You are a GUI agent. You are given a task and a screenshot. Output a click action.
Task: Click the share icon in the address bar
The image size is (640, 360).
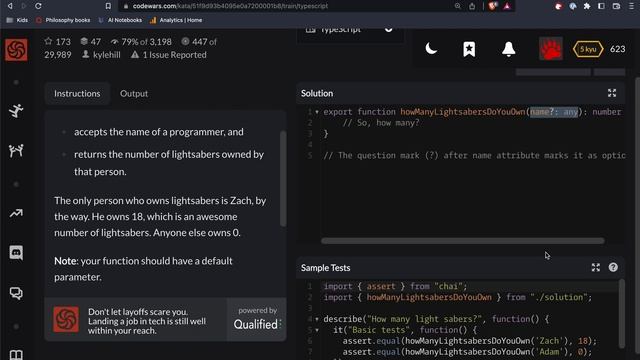pos(472,6)
